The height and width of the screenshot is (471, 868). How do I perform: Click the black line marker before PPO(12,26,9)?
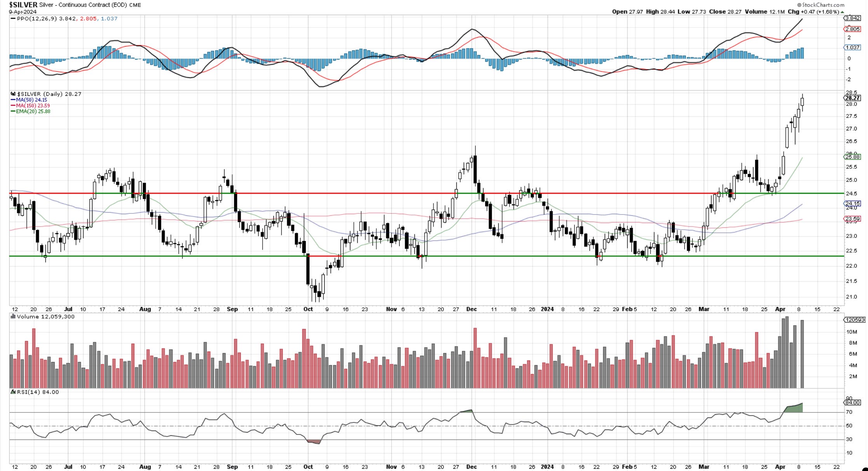[x=13, y=19]
